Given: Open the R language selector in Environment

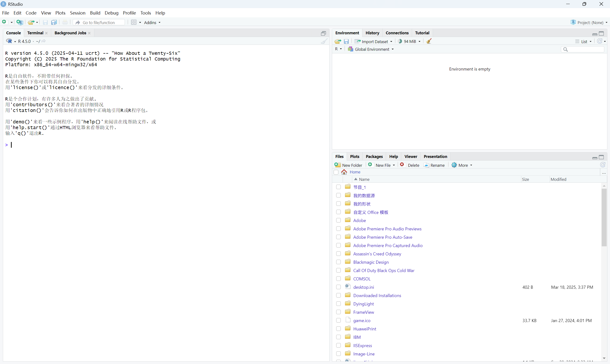Looking at the screenshot, I should pyautogui.click(x=339, y=49).
